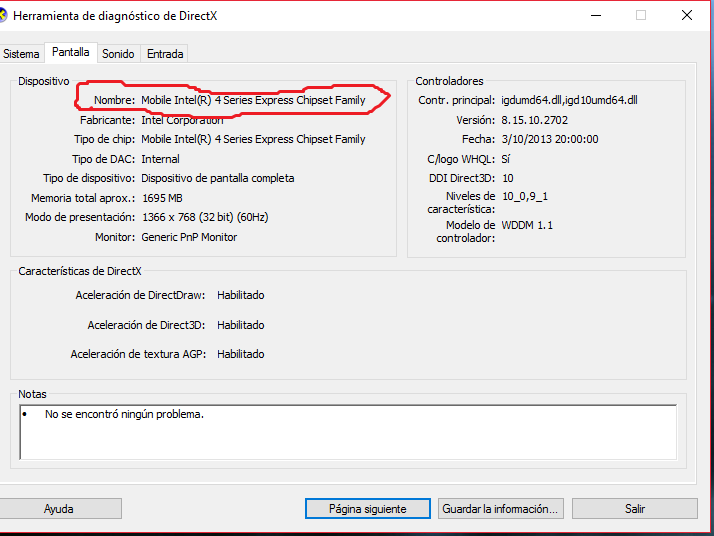Click the Generic PnP Monitor value
The image size is (714, 536).
pyautogui.click(x=189, y=237)
